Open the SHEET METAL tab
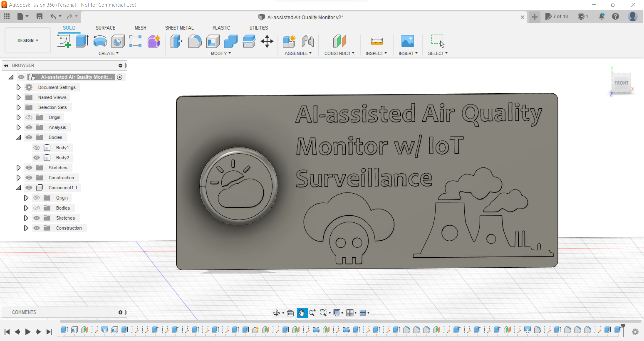The height and width of the screenshot is (341, 644). 179,28
